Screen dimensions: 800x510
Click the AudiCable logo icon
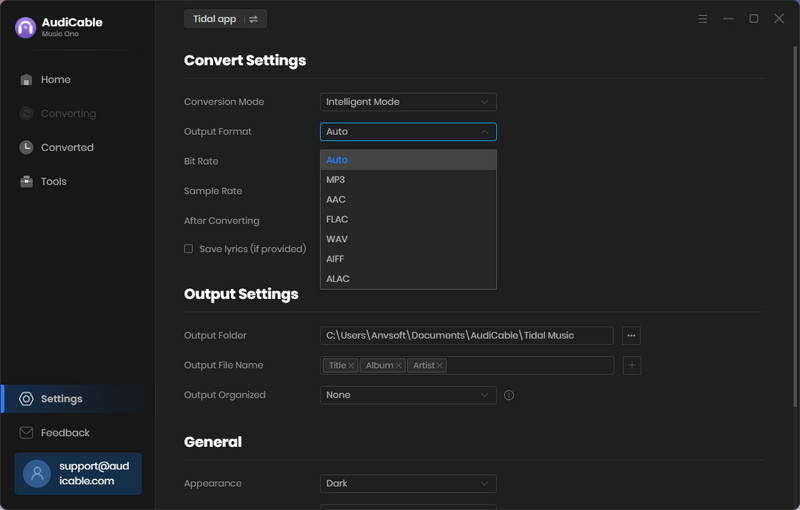coord(26,28)
